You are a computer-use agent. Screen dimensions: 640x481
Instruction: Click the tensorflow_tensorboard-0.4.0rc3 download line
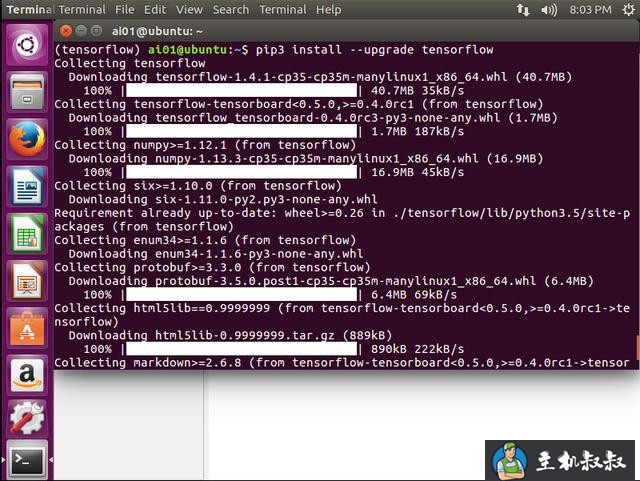[x=313, y=118]
